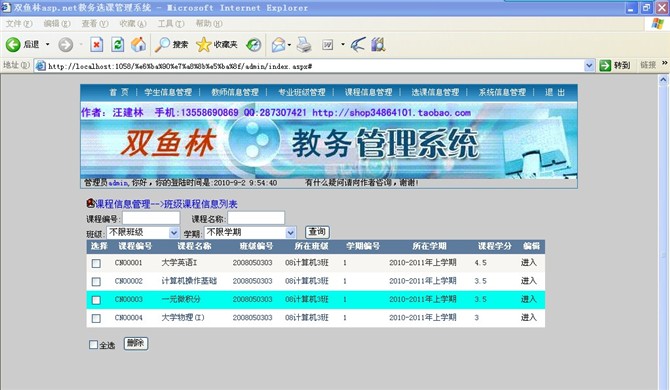The image size is (670, 390).
Task: Click the 课程名称 input field
Action: 256,218
